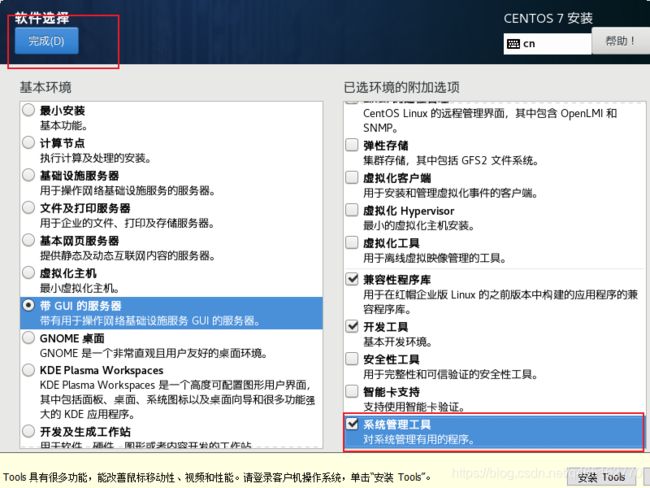
Task: Click the GNOME 是一个非常直观 description line
Action: click(x=153, y=353)
